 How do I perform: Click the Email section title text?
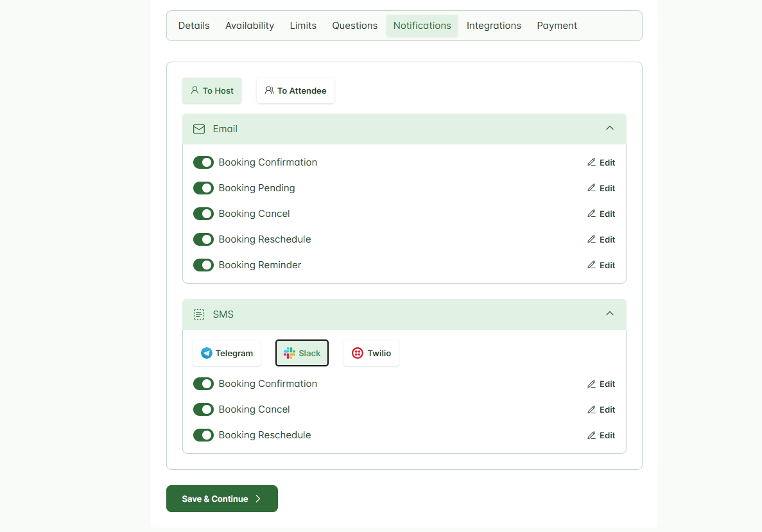(225, 129)
